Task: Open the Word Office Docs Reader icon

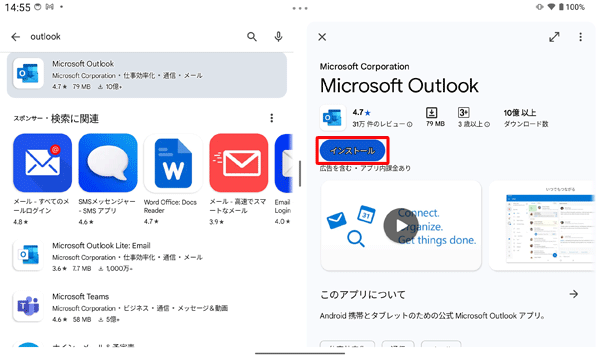Action: pyautogui.click(x=173, y=163)
